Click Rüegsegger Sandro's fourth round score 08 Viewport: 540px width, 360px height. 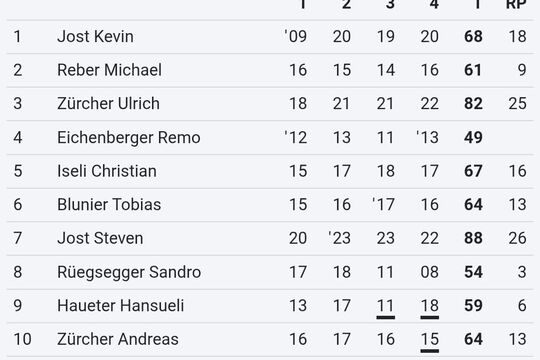(429, 272)
